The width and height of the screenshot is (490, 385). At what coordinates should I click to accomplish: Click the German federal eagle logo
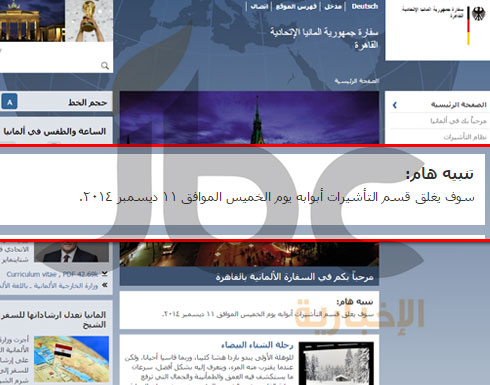click(478, 14)
